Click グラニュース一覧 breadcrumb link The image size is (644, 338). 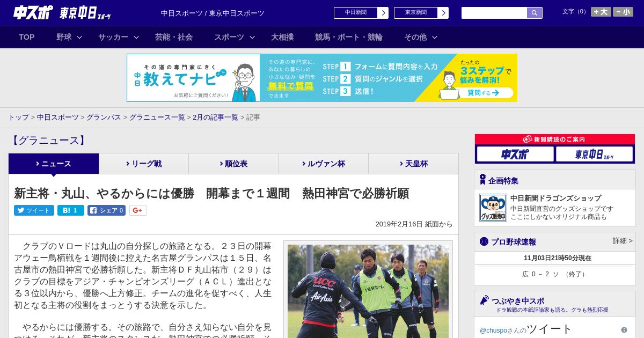[157, 117]
